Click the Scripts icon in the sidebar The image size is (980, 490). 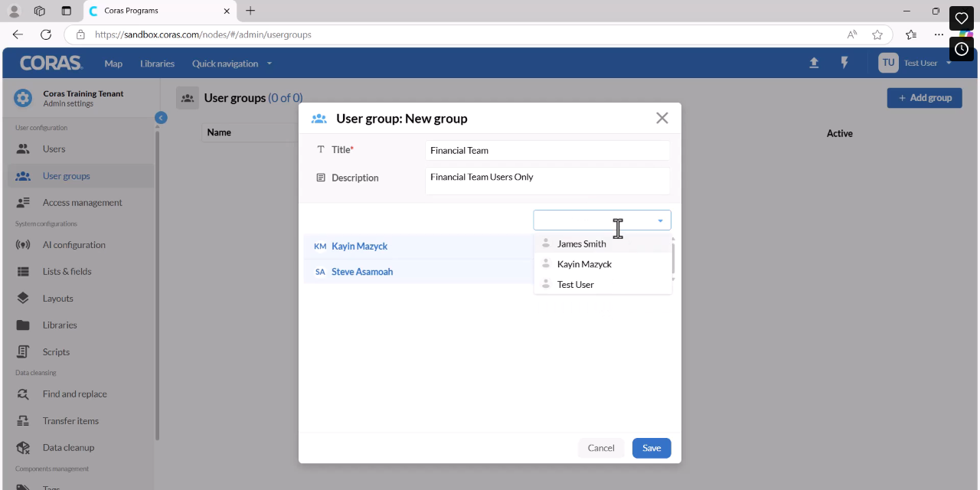(x=23, y=352)
